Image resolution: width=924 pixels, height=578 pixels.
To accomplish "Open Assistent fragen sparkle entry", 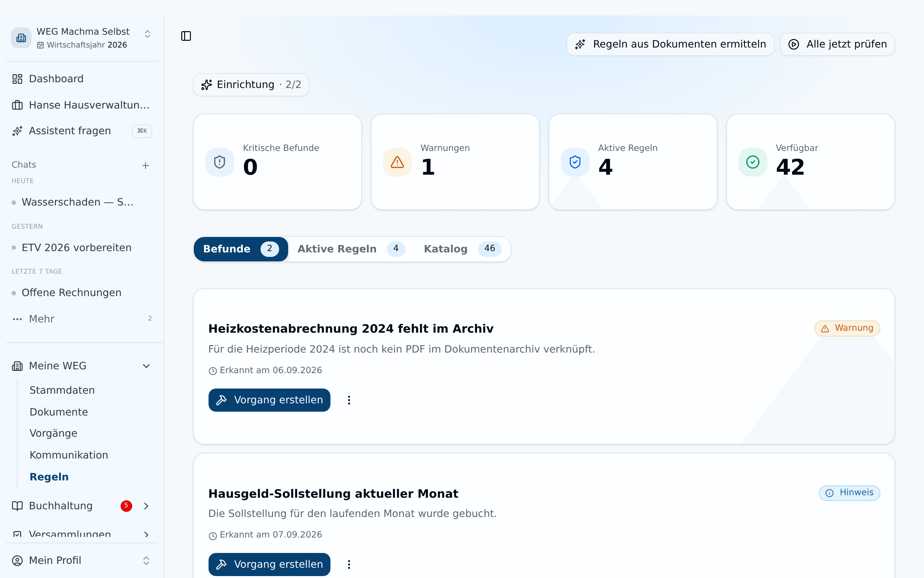I will click(82, 131).
